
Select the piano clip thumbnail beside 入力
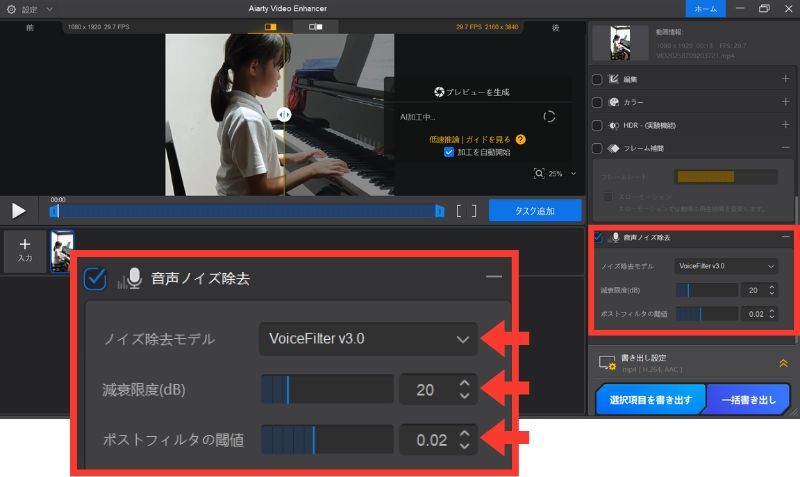[62, 250]
